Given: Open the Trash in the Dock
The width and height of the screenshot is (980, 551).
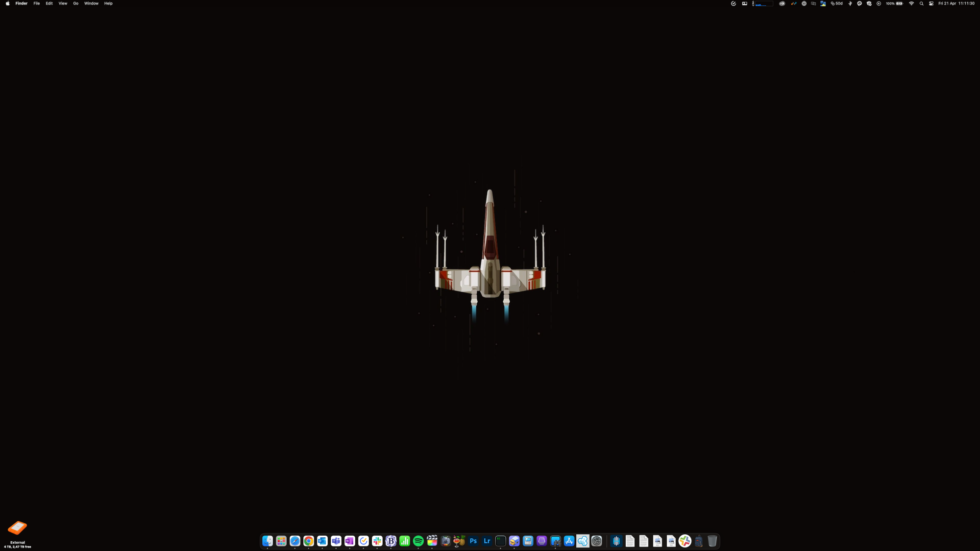Looking at the screenshot, I should 712,541.
